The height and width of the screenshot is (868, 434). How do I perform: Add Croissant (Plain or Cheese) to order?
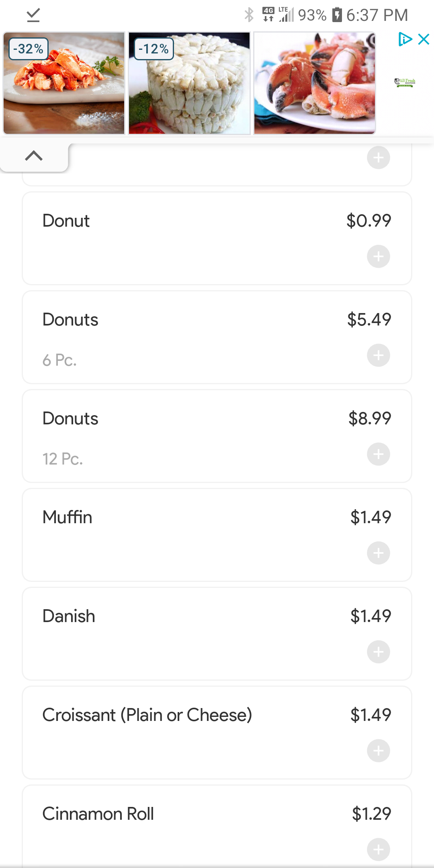point(378,751)
